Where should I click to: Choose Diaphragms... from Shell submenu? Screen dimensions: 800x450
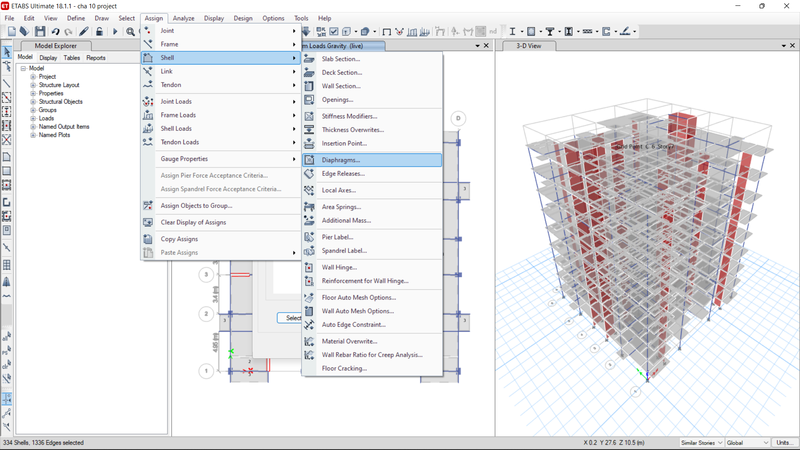[372, 160]
